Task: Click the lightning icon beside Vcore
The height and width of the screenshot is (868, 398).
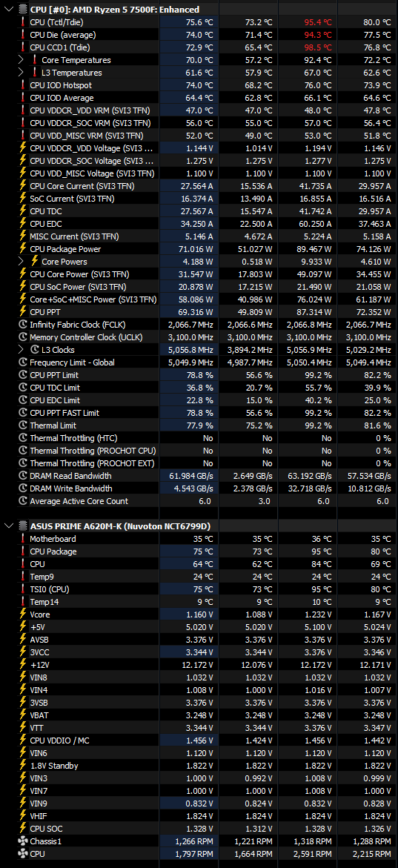Action: point(23,614)
